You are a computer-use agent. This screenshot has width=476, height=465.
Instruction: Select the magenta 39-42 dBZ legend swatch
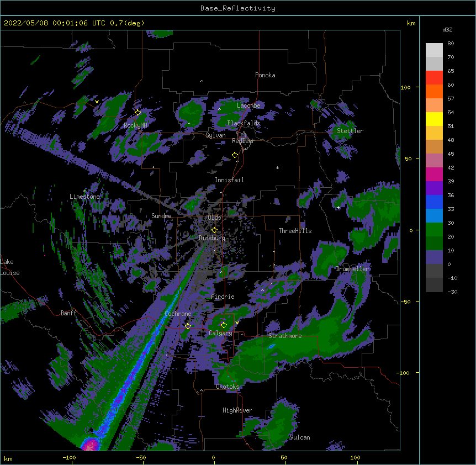434,174
